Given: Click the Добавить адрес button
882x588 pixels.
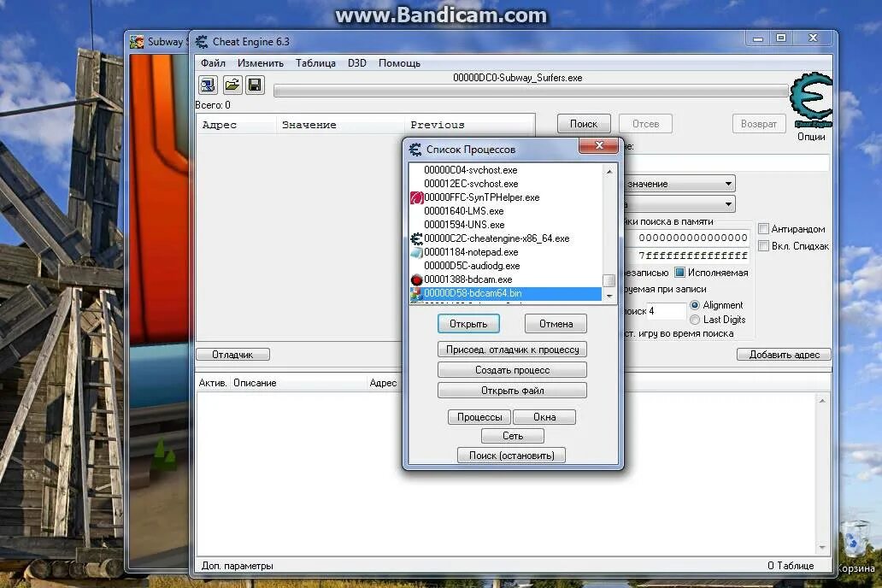Looking at the screenshot, I should point(784,355).
